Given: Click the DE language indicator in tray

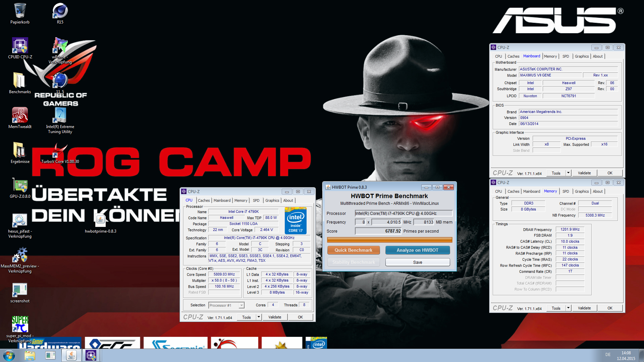Looking at the screenshot, I should click(608, 355).
